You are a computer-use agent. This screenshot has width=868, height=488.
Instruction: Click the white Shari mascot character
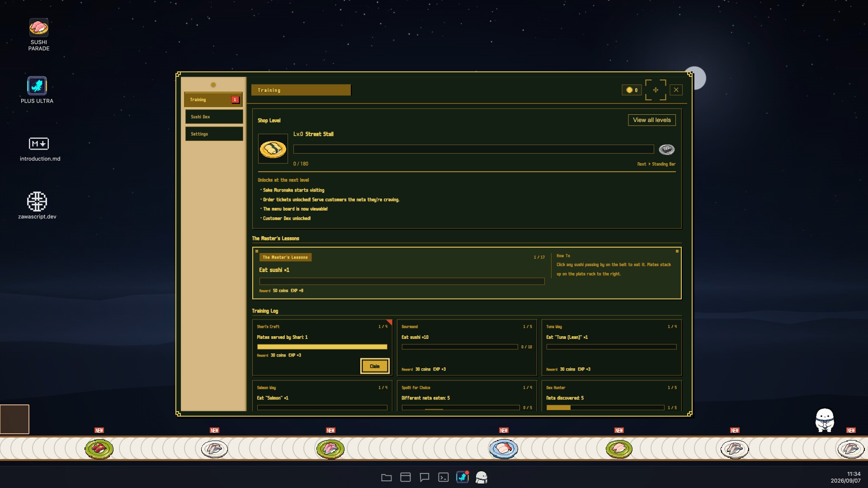point(825,421)
